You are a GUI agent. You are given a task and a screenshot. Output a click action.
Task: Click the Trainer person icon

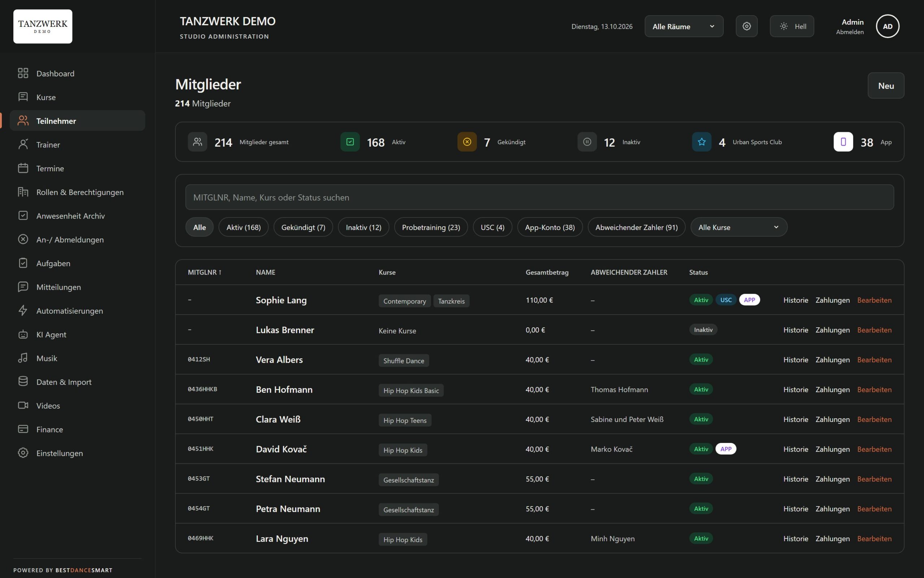[23, 144]
